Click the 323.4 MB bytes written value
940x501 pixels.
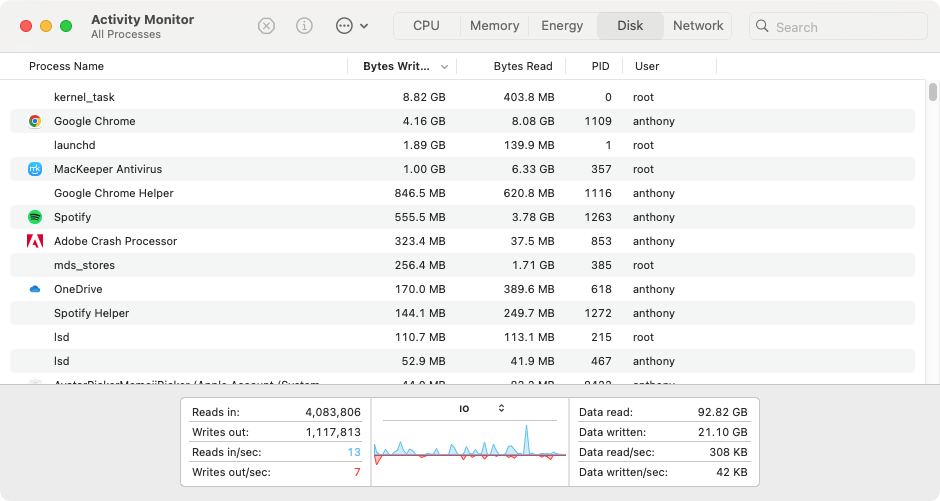[x=420, y=241]
